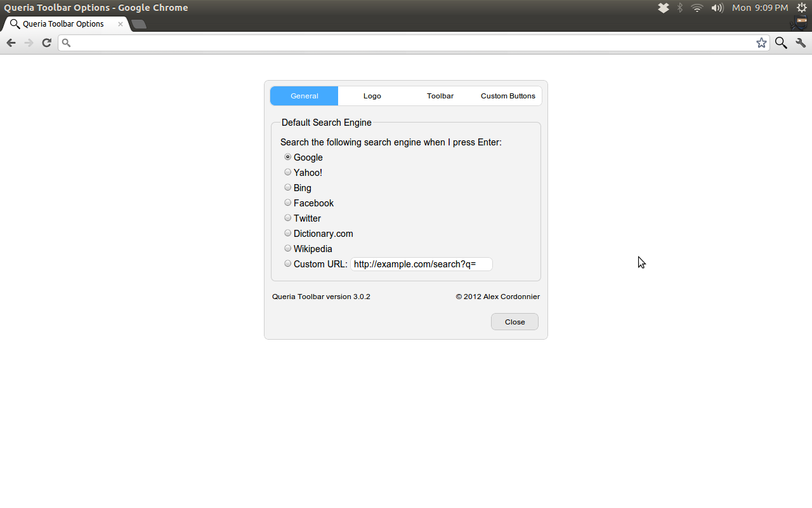This screenshot has width=812, height=508.
Task: Click the Close button
Action: tap(514, 322)
